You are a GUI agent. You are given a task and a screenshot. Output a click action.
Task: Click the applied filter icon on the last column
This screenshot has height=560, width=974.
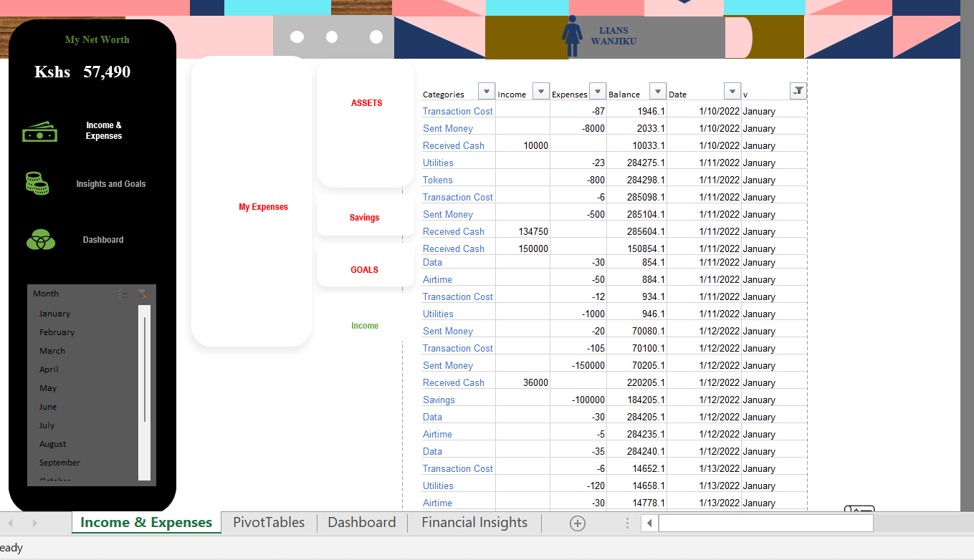[798, 91]
